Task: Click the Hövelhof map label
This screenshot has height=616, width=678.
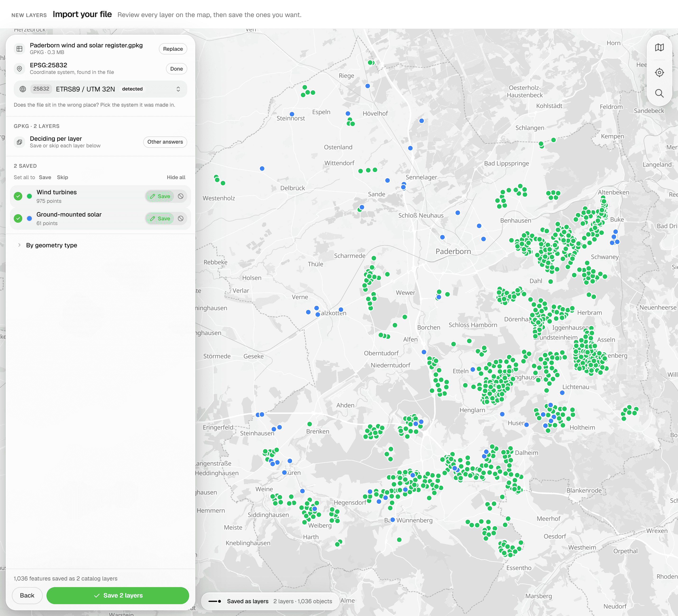Action: (x=375, y=113)
